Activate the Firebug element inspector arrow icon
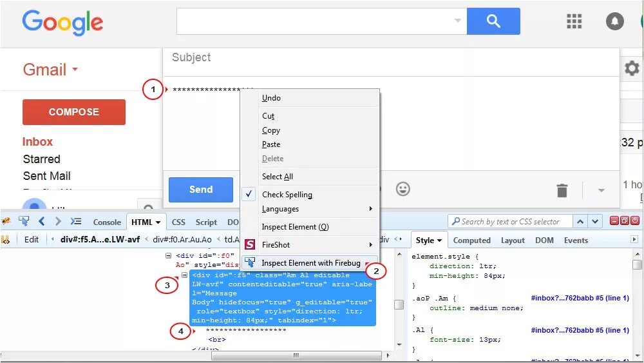The height and width of the screenshot is (363, 644). pyautogui.click(x=24, y=221)
